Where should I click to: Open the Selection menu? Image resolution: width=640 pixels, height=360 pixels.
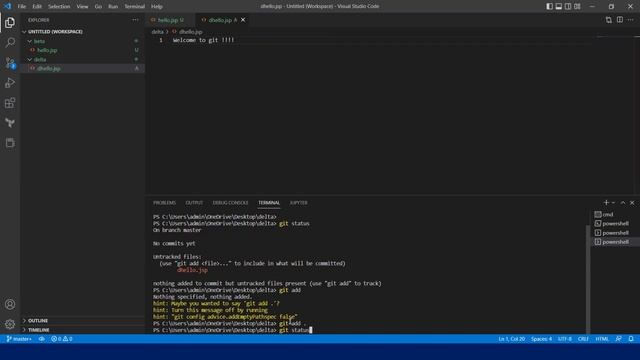click(x=59, y=6)
